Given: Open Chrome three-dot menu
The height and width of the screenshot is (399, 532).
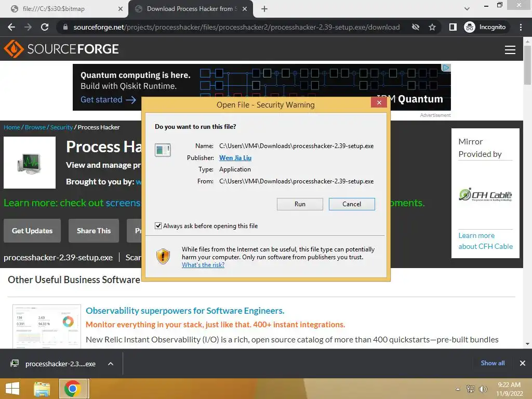Looking at the screenshot, I should click(521, 27).
